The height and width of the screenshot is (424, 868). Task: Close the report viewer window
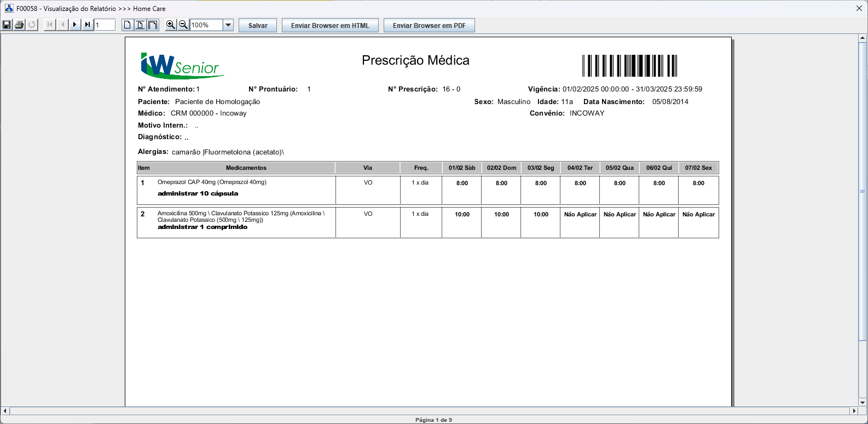click(859, 8)
